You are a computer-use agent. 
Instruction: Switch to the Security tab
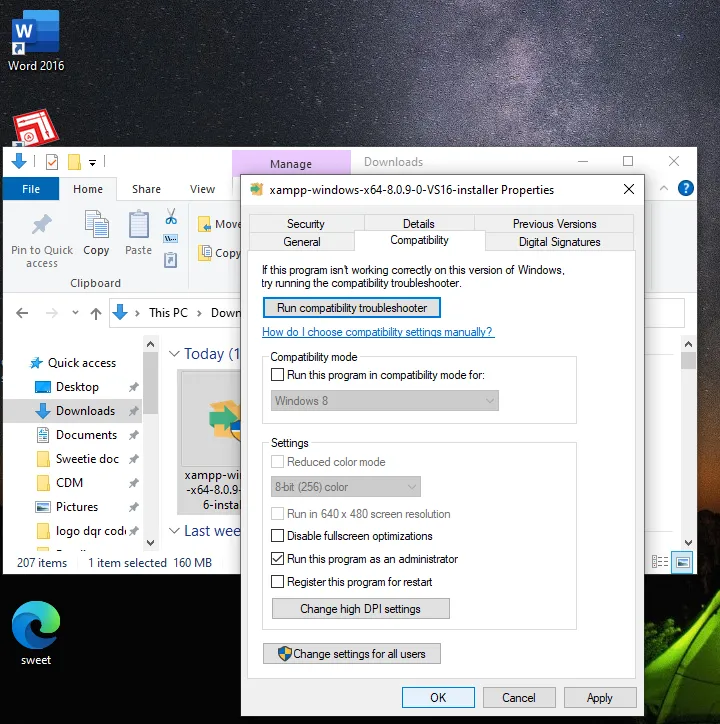(x=306, y=223)
